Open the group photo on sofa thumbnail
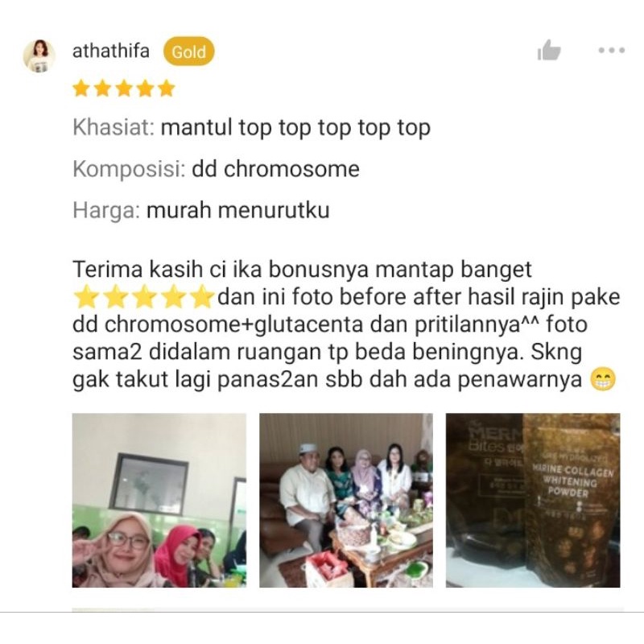Image resolution: width=644 pixels, height=644 pixels. click(346, 500)
